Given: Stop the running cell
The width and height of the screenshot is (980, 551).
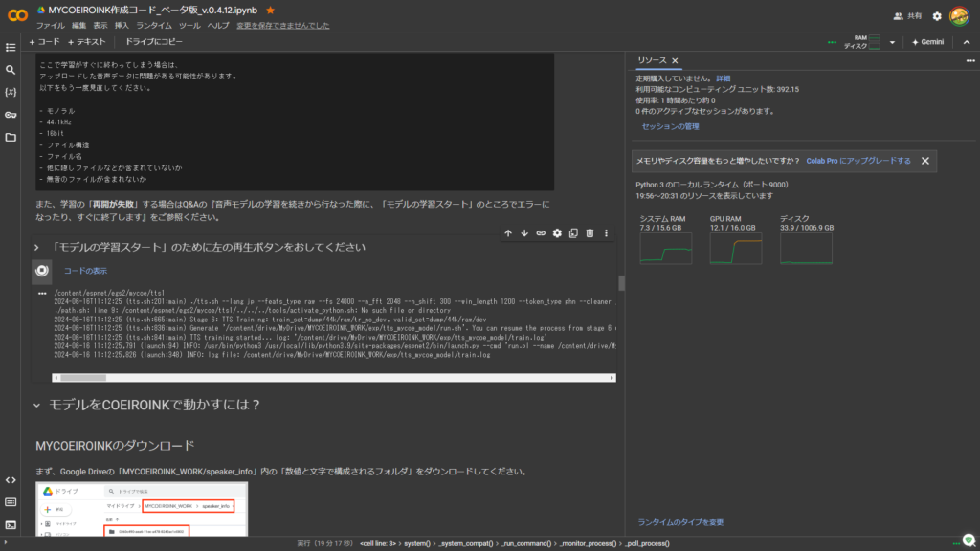Looking at the screenshot, I should coord(42,271).
